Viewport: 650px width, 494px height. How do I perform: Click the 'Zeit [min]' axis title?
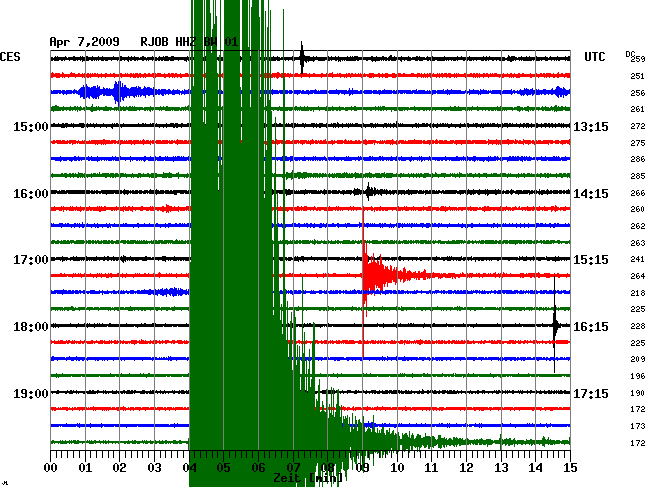pos(308,478)
